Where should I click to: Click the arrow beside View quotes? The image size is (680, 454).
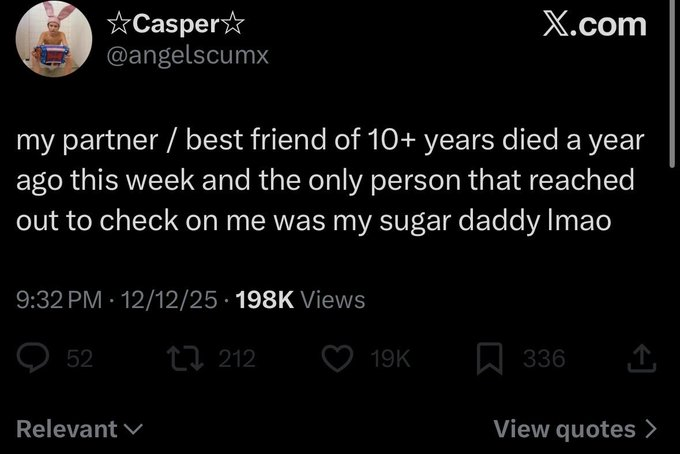(x=652, y=430)
